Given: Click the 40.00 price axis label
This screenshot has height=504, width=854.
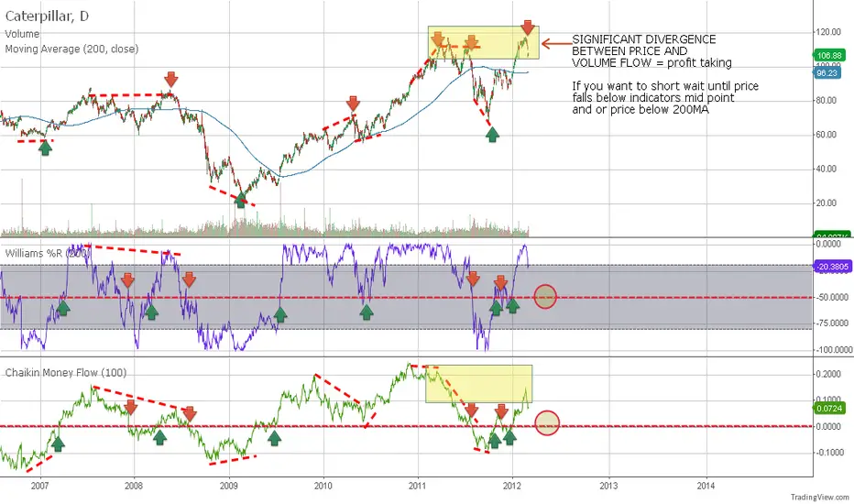Looking at the screenshot, I should click(826, 169).
